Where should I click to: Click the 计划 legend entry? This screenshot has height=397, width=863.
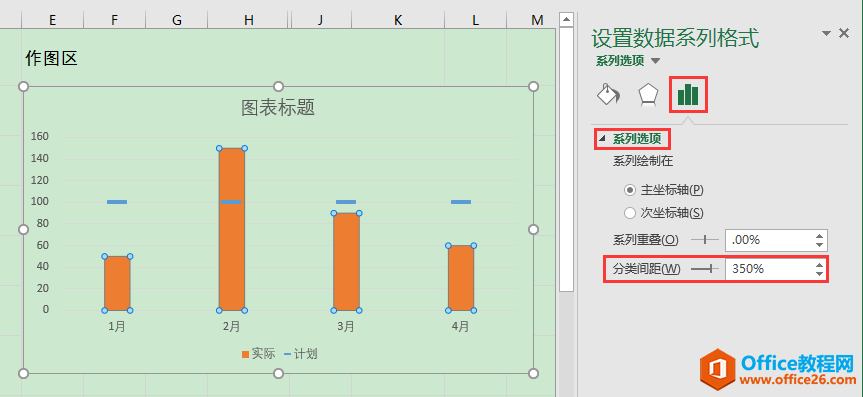(x=301, y=354)
